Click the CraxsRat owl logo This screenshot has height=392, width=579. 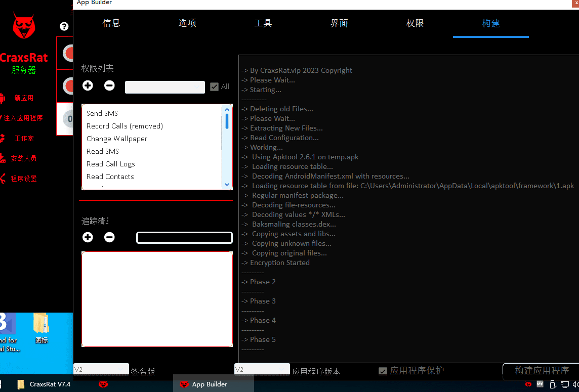tap(24, 26)
